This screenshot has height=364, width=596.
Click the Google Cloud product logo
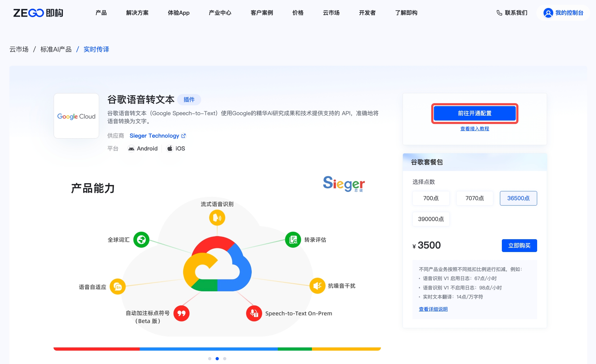click(76, 116)
